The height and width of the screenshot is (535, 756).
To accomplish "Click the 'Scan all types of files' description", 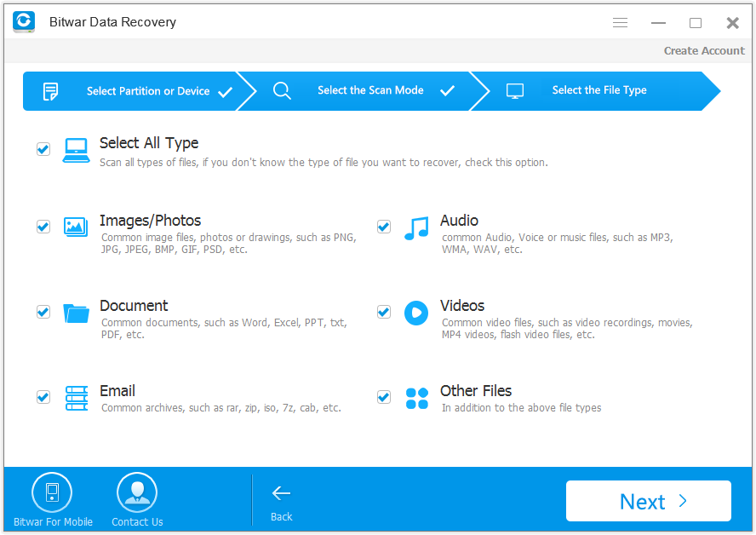I will pyautogui.click(x=324, y=163).
